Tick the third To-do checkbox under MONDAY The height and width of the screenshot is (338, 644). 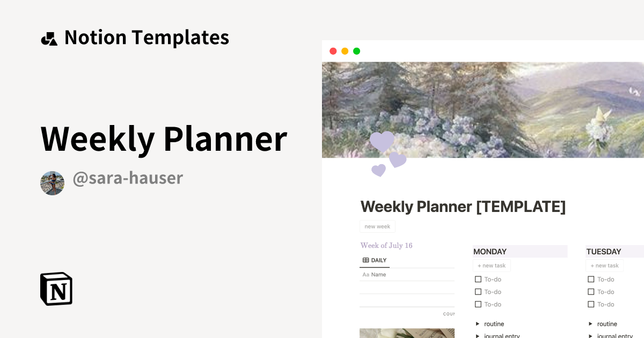point(478,304)
